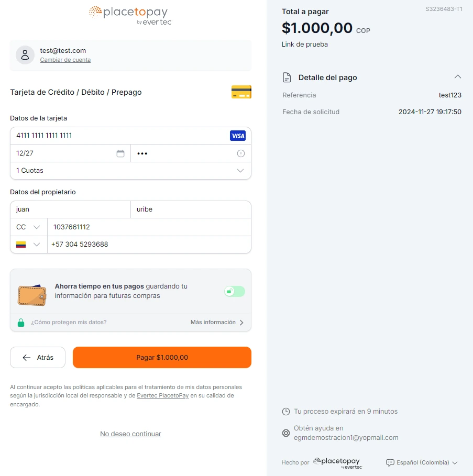473x476 pixels.
Task: Click the CVV info icon
Action: [241, 153]
